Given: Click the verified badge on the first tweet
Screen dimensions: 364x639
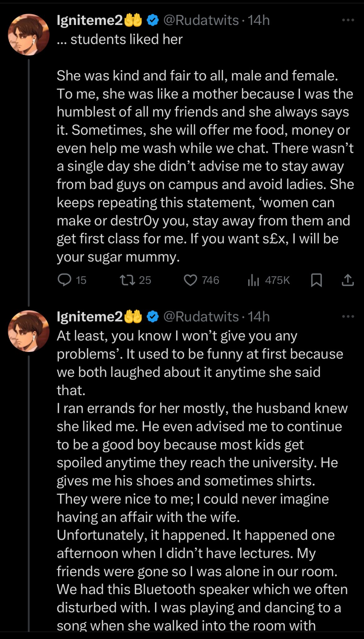Looking at the screenshot, I should click(x=152, y=21).
